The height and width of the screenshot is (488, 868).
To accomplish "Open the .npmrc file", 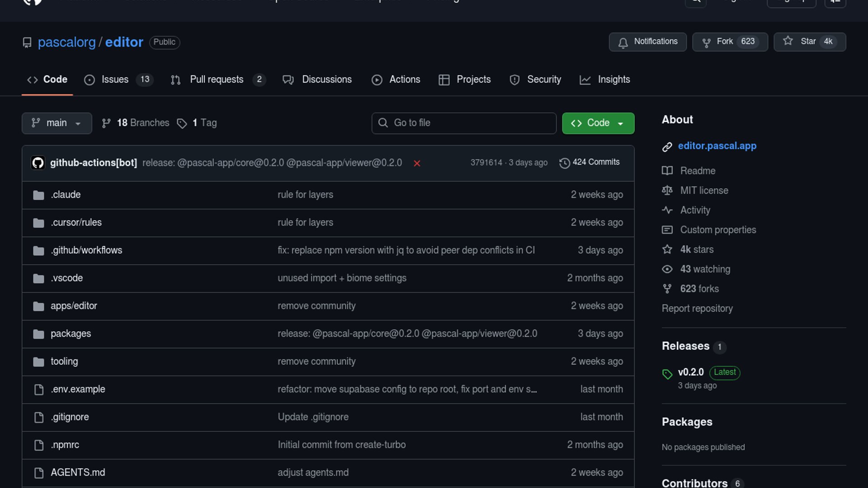I will click(65, 445).
